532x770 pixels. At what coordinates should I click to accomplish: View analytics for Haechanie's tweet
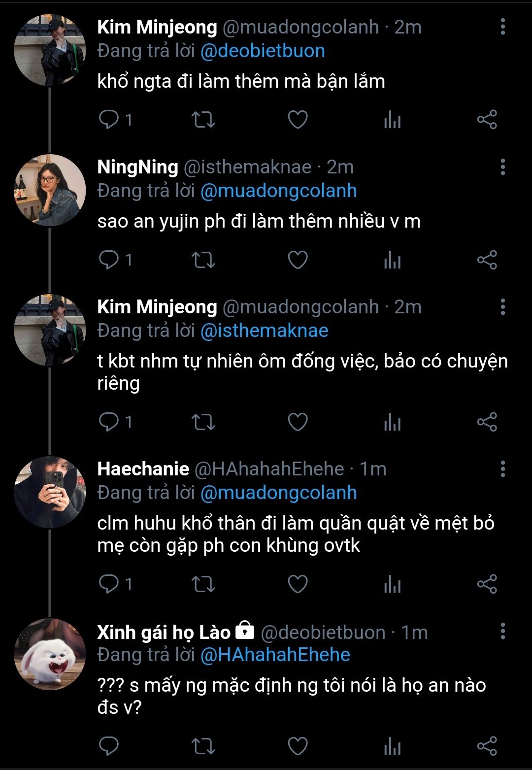pyautogui.click(x=392, y=584)
